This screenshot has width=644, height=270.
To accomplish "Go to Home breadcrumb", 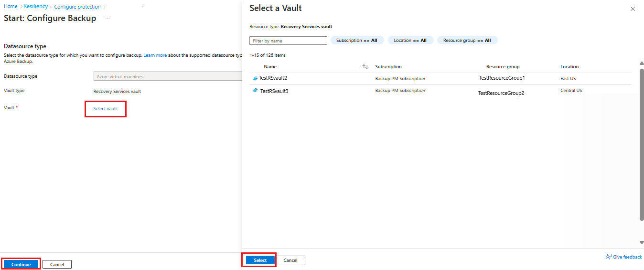I will pos(11,7).
